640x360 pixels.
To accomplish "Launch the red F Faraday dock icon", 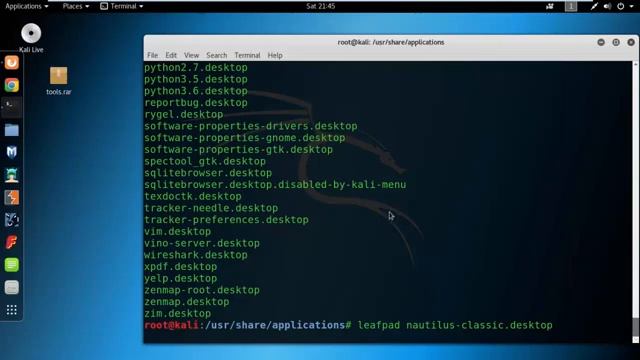I will coord(11,242).
